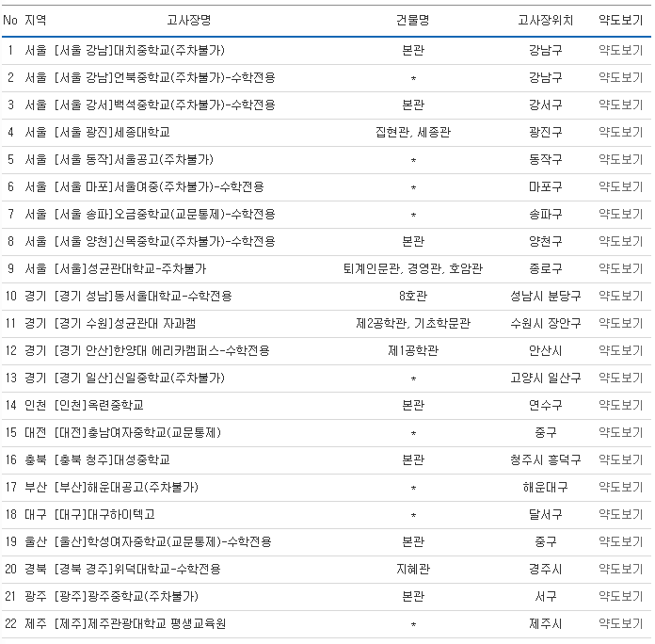Click building cell 퇴계인문관, 경영관, 호암관
Viewport: 655px width, 644px height.
pyautogui.click(x=413, y=268)
